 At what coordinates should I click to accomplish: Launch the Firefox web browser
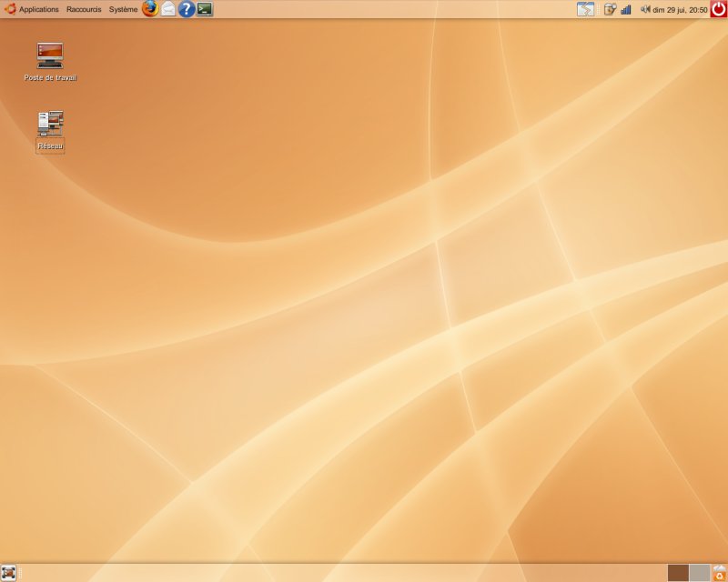click(150, 9)
